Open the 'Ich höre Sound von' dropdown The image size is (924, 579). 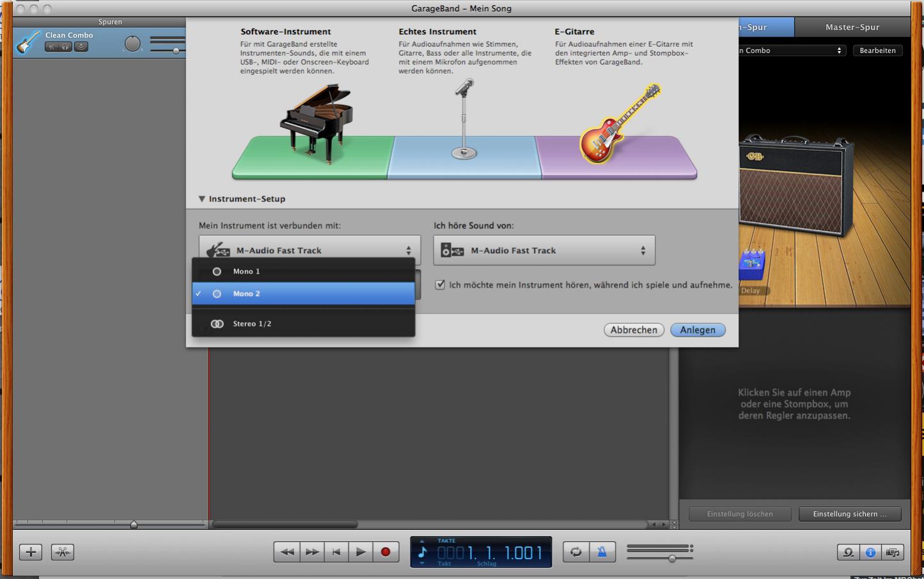544,251
